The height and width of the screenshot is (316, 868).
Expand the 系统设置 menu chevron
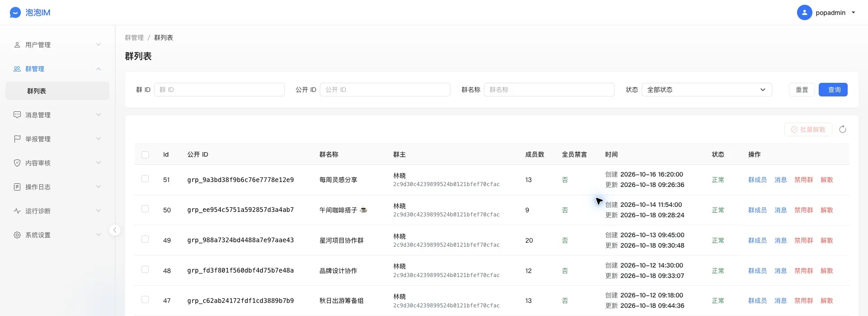99,235
